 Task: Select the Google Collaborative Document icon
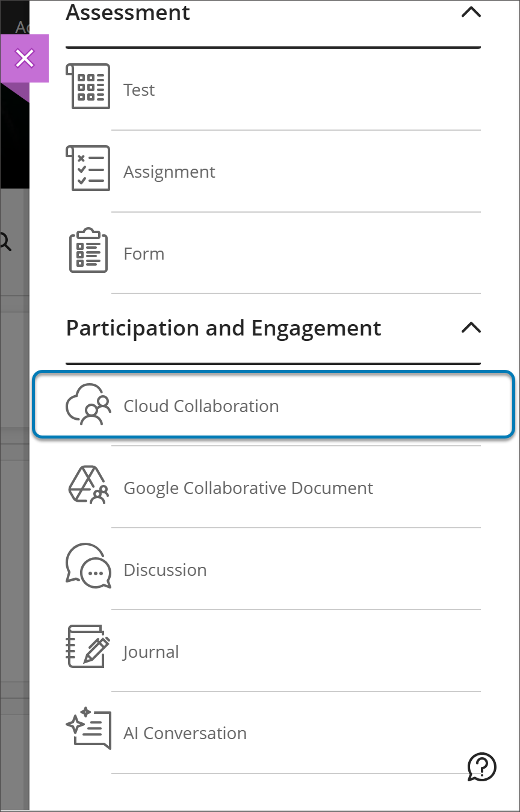click(x=88, y=486)
